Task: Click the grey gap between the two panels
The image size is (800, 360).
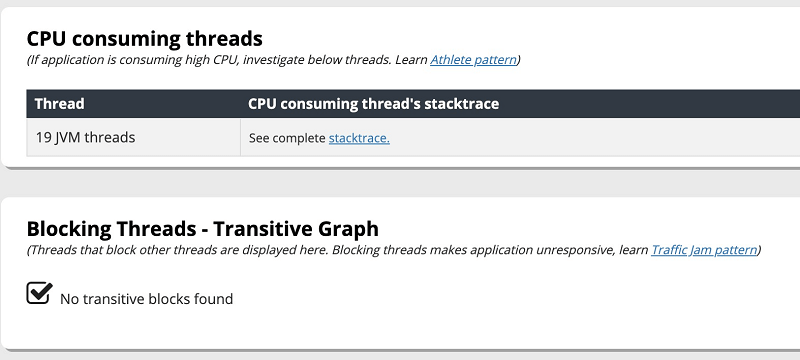Action: tap(400, 183)
